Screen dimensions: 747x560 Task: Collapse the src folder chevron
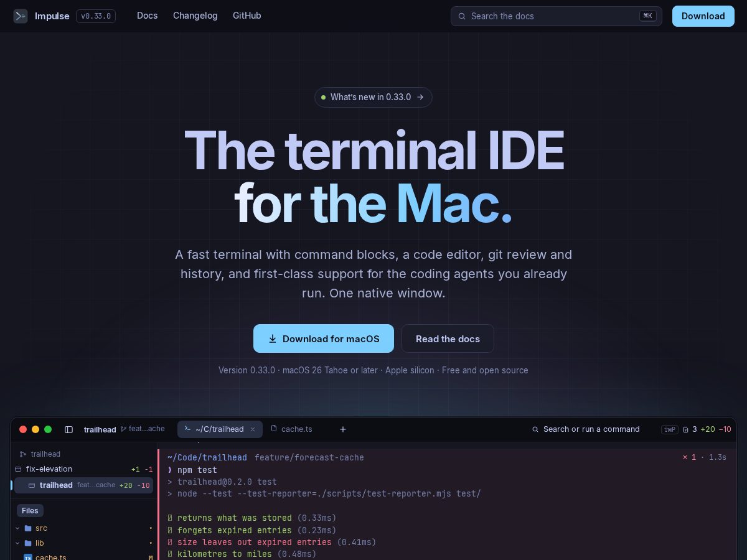(x=17, y=528)
